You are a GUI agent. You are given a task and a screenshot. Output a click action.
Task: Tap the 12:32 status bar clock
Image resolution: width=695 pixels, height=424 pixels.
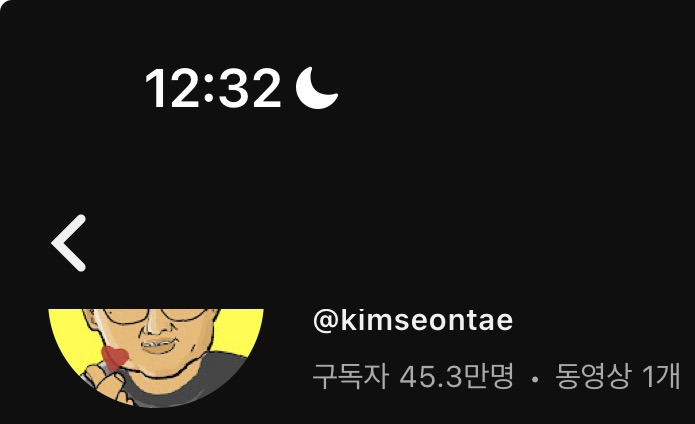click(213, 88)
